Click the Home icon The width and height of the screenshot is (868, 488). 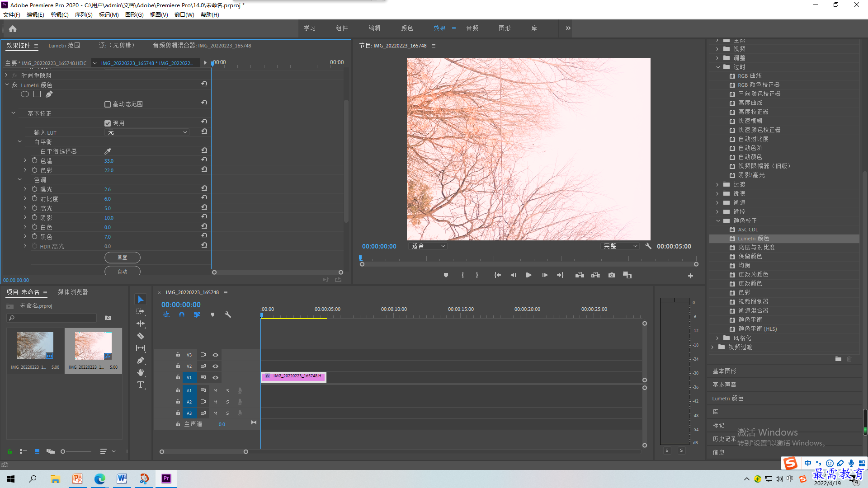pyautogui.click(x=13, y=28)
